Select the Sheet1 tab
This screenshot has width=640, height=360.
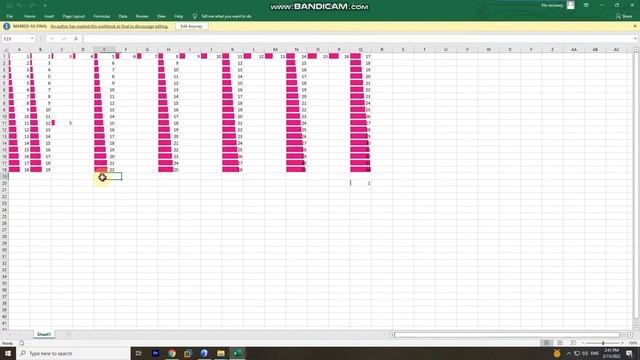[44, 334]
